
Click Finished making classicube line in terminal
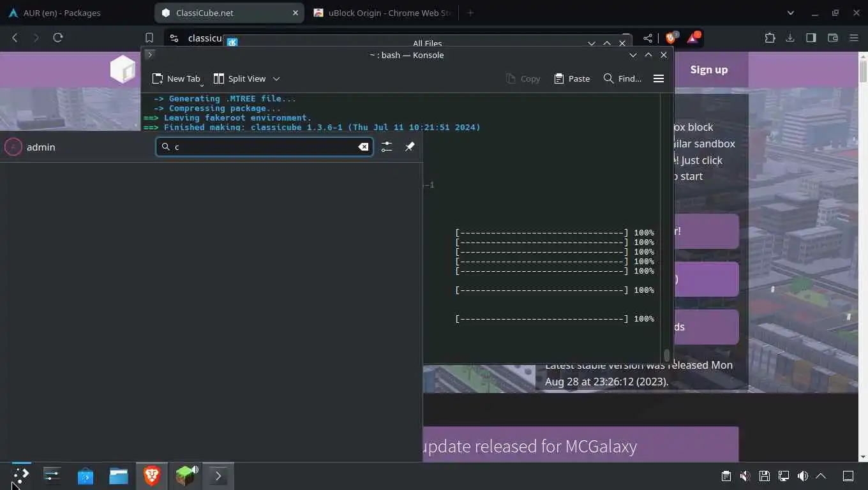pos(312,127)
